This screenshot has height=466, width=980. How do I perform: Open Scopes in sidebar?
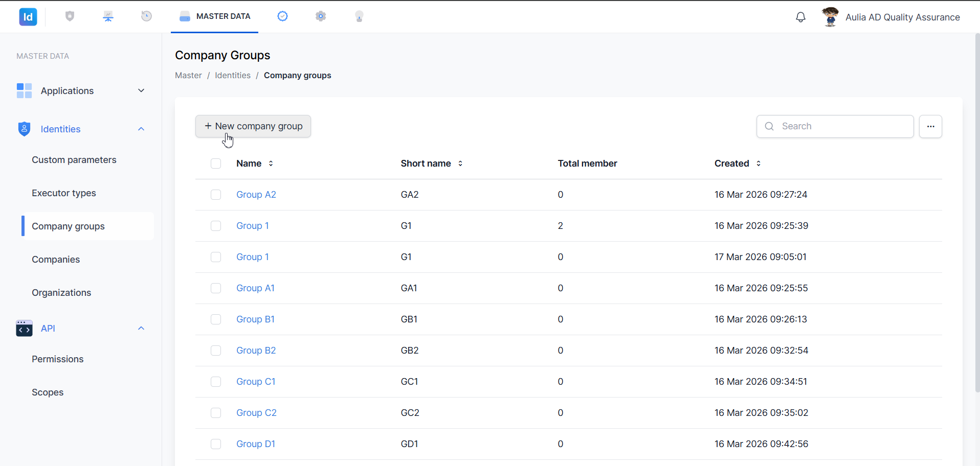[48, 392]
